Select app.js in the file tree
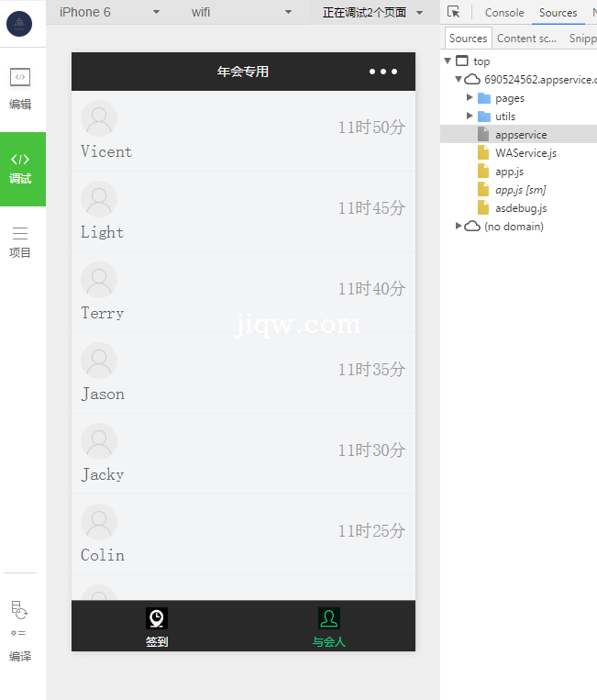The image size is (597, 700). pyautogui.click(x=509, y=172)
